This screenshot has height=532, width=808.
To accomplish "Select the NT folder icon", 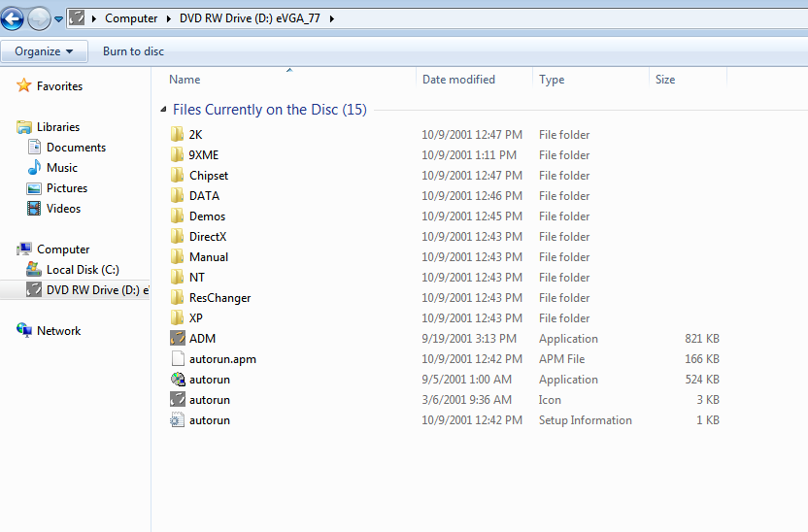I will pos(177,277).
